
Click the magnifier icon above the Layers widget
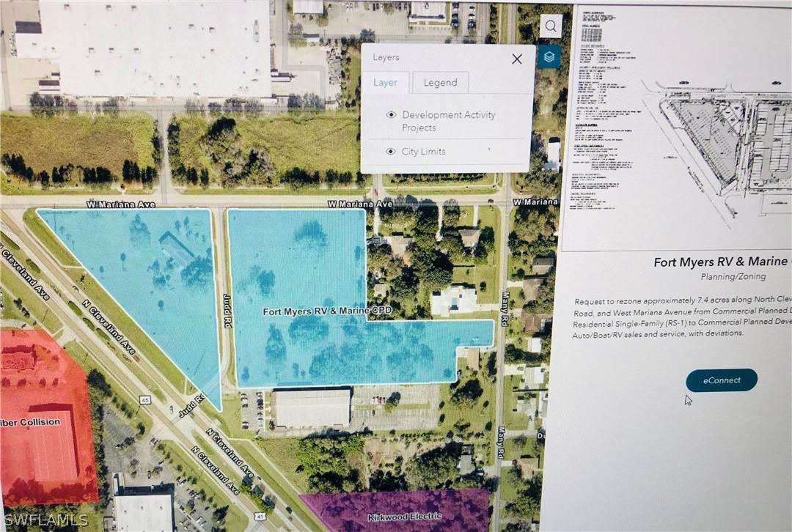pyautogui.click(x=551, y=26)
